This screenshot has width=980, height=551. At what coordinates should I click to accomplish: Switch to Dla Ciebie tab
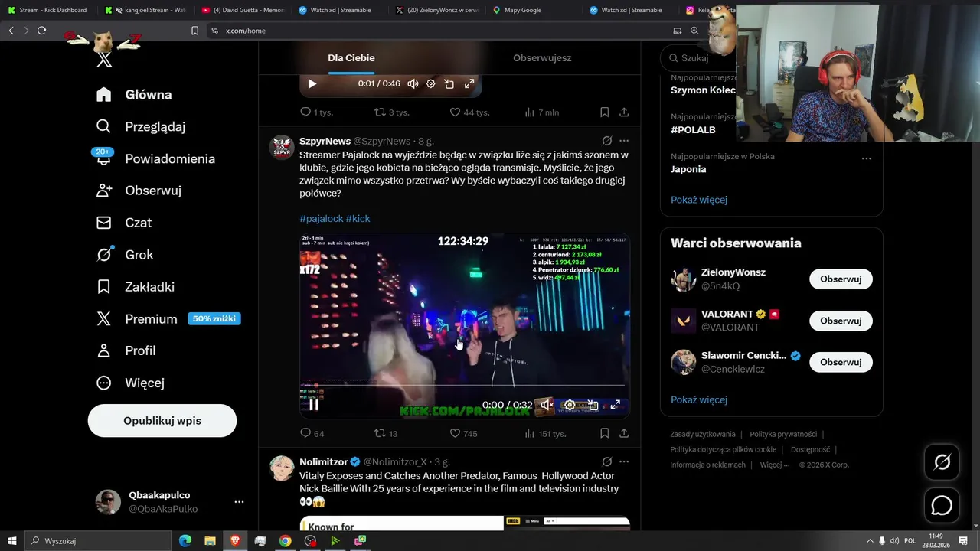pos(351,58)
